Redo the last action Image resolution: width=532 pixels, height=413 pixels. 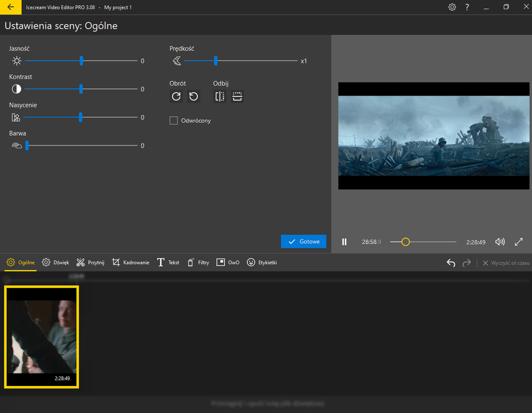click(x=467, y=263)
